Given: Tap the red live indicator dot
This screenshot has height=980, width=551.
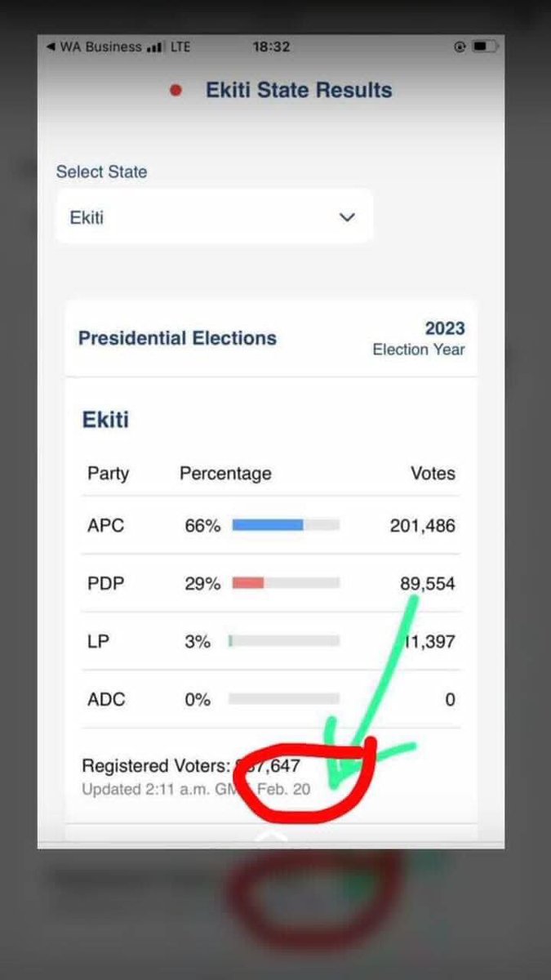Looking at the screenshot, I should [176, 91].
